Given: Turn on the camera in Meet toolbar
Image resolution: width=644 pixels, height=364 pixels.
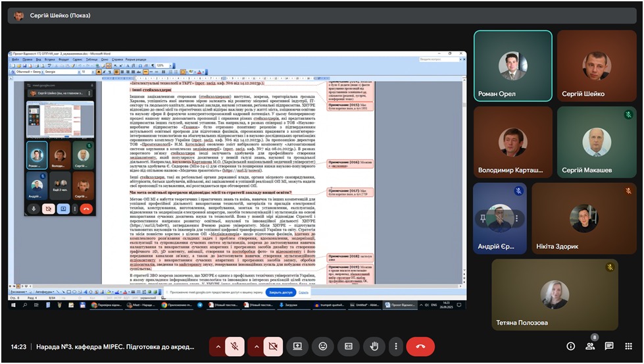Looking at the screenshot, I should click(272, 346).
